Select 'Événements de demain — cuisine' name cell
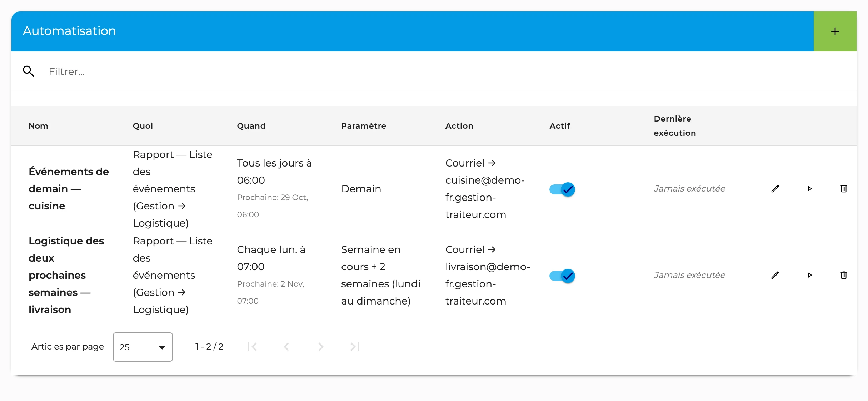868x401 pixels. pyautogui.click(x=69, y=189)
